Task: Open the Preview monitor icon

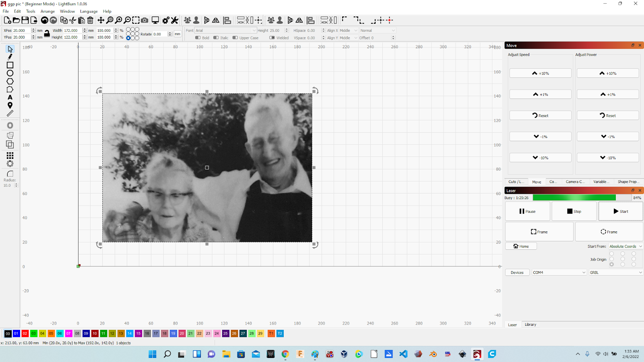Action: pos(155,20)
